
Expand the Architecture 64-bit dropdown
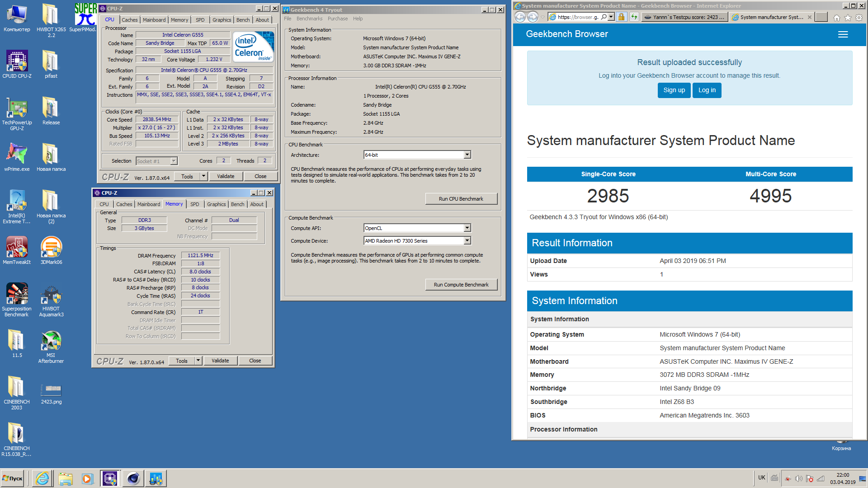467,155
